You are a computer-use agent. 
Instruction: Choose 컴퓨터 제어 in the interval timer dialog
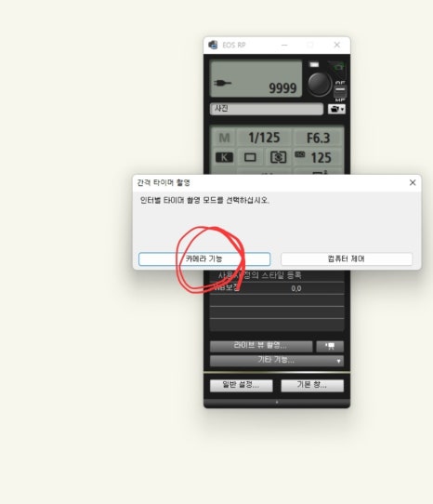point(347,259)
